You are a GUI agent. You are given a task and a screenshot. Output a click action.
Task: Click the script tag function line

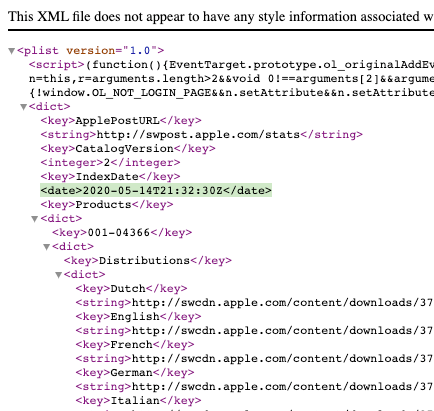(x=231, y=64)
